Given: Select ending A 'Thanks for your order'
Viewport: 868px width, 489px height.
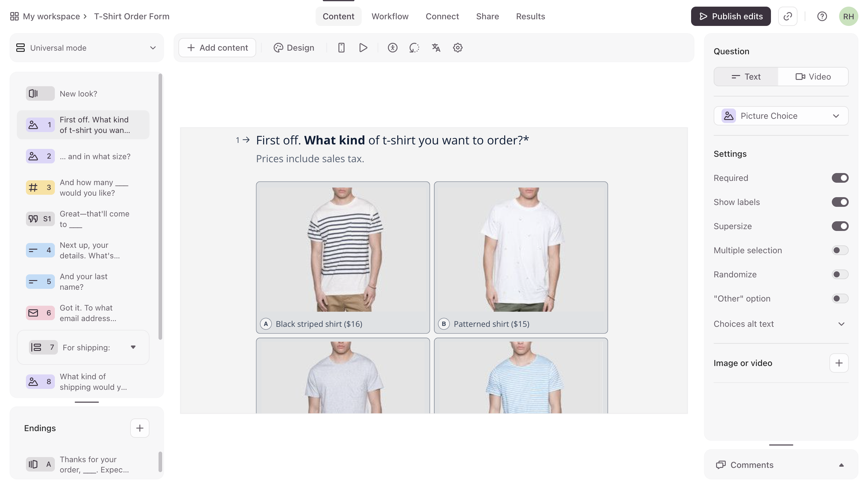Looking at the screenshot, I should click(x=83, y=464).
